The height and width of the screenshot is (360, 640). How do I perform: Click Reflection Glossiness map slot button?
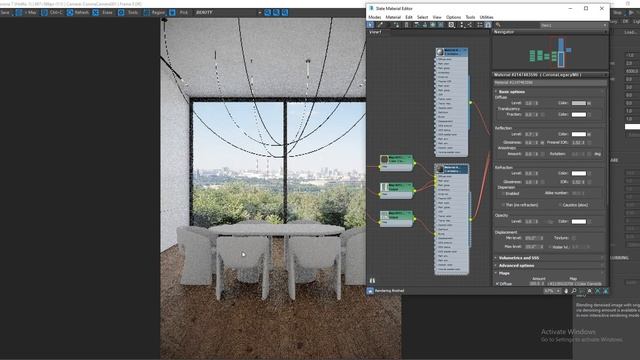[x=542, y=142]
